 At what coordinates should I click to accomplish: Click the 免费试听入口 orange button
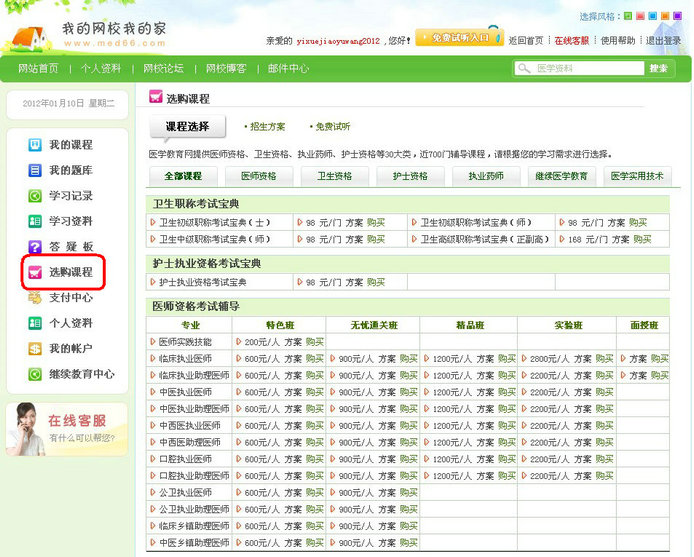coord(459,38)
